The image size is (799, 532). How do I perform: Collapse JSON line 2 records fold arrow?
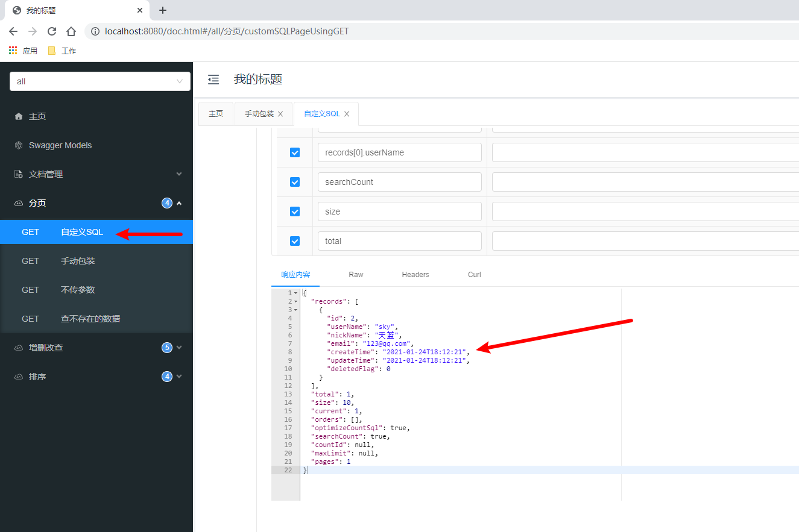coord(295,301)
